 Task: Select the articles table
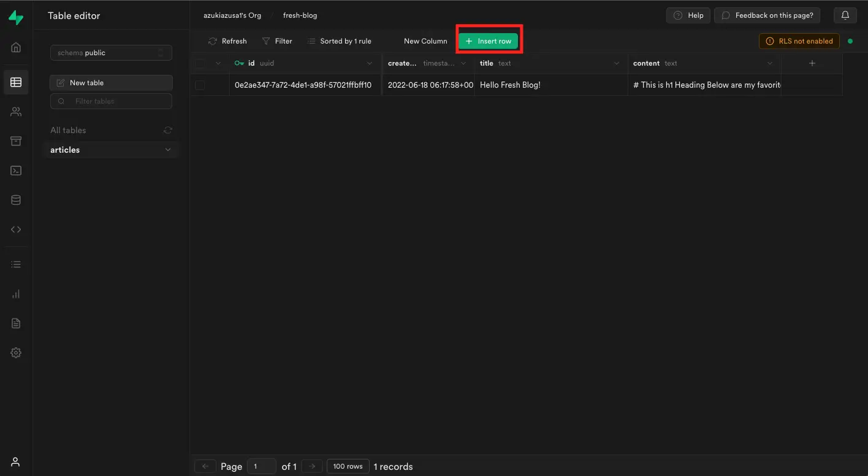(111, 150)
